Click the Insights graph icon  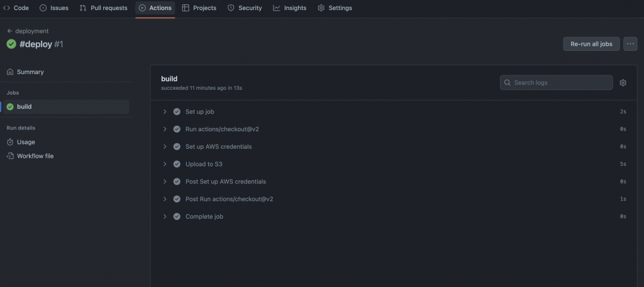pos(277,8)
